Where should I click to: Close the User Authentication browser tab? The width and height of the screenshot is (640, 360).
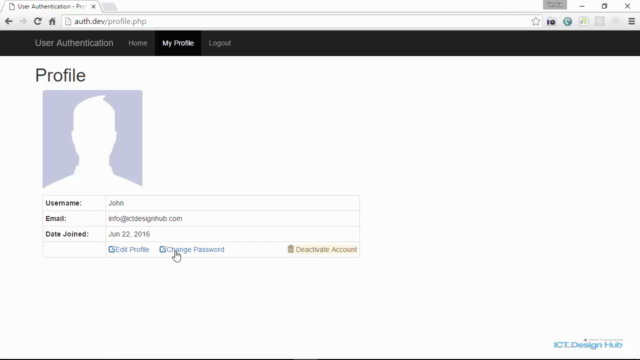coord(93,7)
